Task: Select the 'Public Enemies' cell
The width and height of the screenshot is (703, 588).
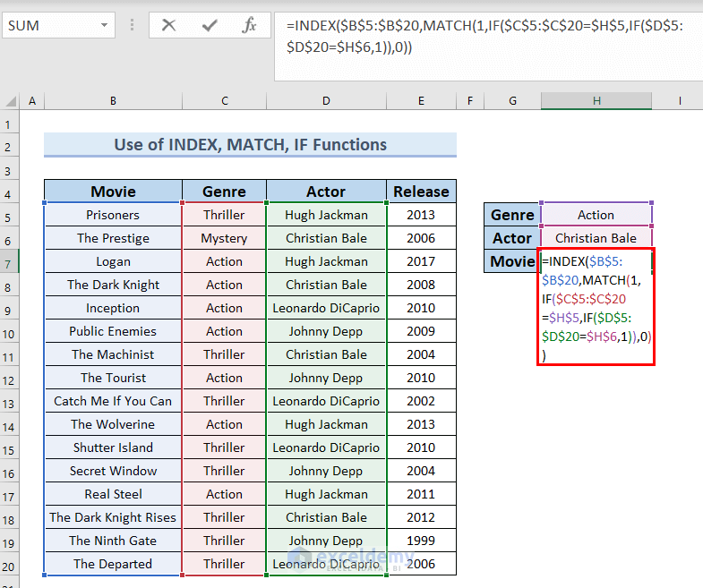Action: coord(113,331)
